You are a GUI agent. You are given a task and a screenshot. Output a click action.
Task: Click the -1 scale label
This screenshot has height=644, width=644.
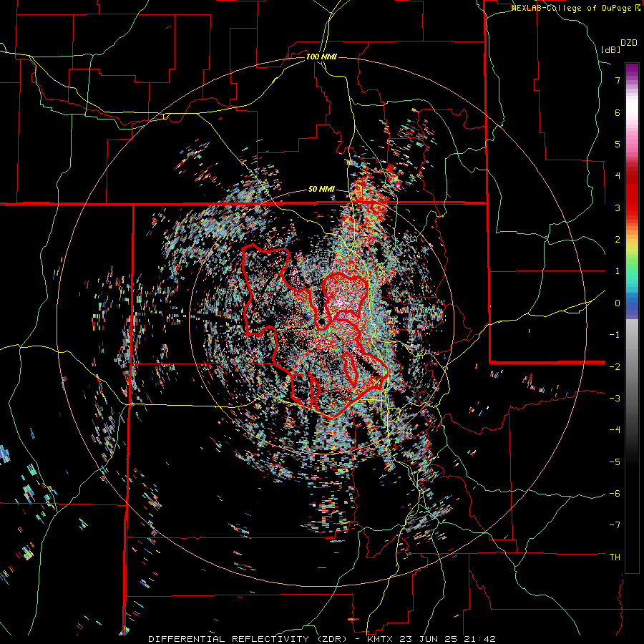[x=615, y=335]
